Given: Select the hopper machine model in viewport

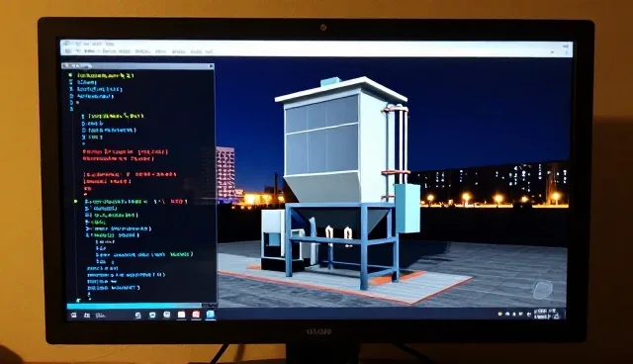Looking at the screenshot, I should (341, 182).
